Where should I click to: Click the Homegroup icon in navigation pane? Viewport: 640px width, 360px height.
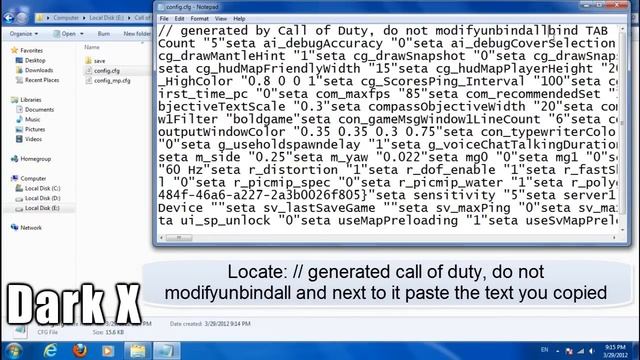(x=14, y=159)
